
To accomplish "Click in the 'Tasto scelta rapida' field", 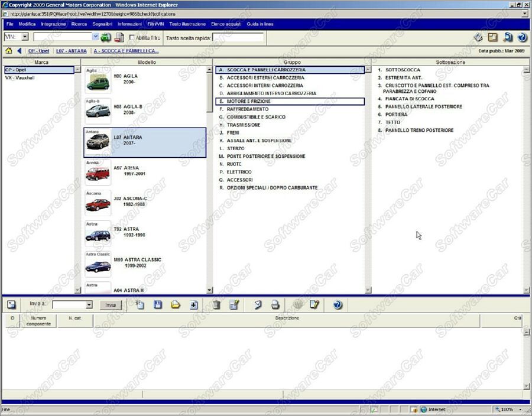I will tap(238, 38).
